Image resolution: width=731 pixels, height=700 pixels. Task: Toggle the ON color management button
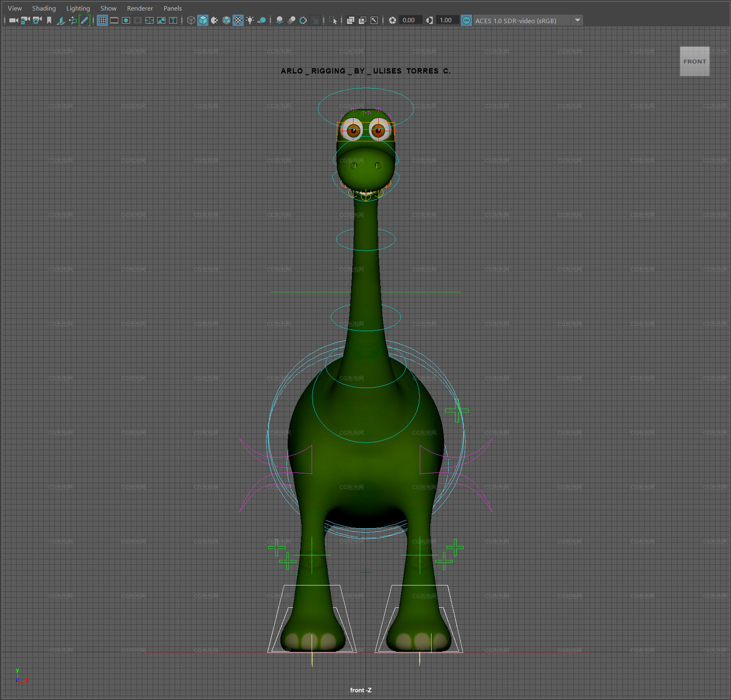click(x=466, y=20)
